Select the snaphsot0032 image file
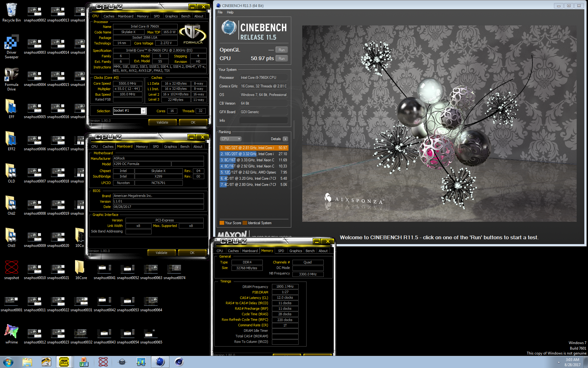Viewport: 588px width, 368px height. [x=81, y=336]
